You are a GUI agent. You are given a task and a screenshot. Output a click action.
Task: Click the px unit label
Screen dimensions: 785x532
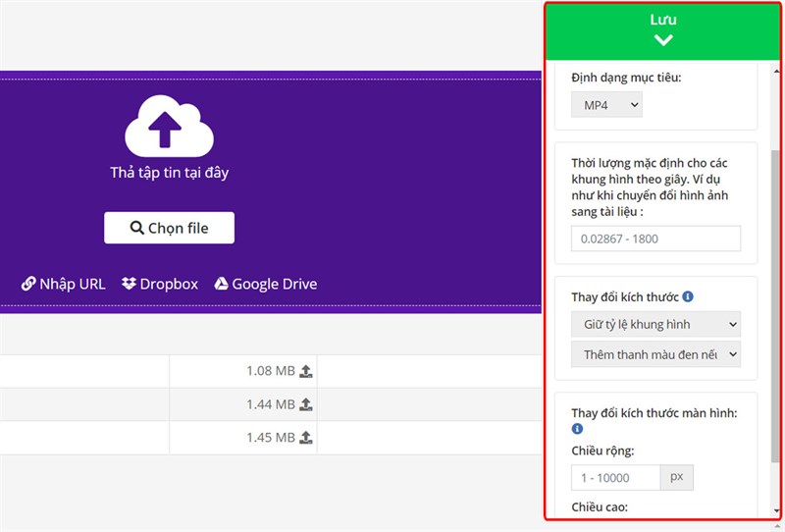(677, 477)
